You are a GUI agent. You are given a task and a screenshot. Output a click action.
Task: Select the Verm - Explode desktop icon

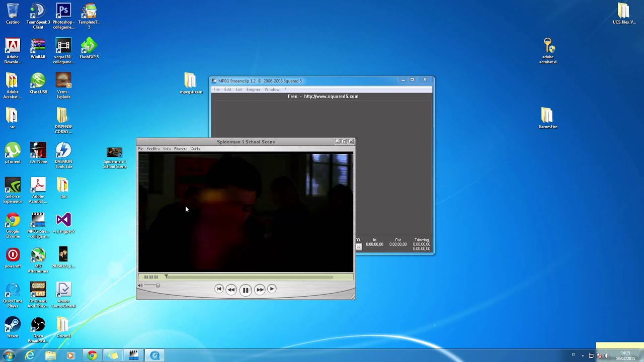click(63, 85)
